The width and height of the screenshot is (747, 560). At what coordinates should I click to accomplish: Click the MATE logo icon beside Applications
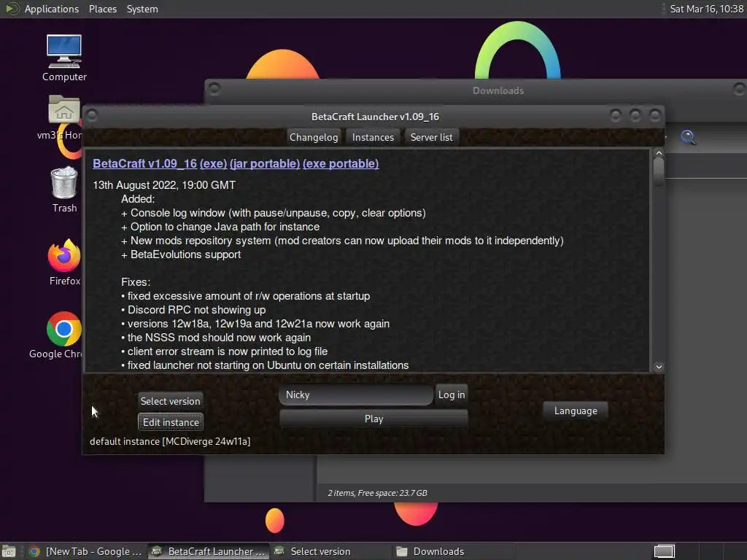tap(12, 9)
